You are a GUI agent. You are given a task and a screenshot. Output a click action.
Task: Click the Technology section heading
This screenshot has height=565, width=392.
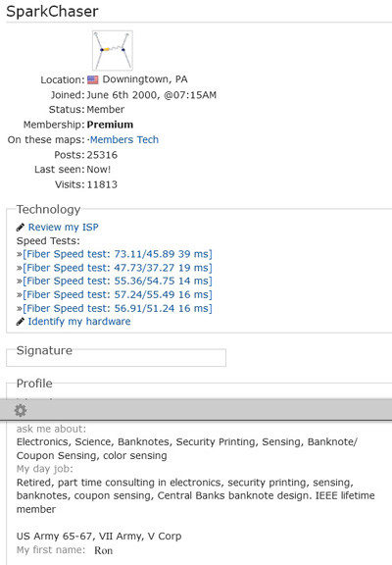[x=49, y=209]
